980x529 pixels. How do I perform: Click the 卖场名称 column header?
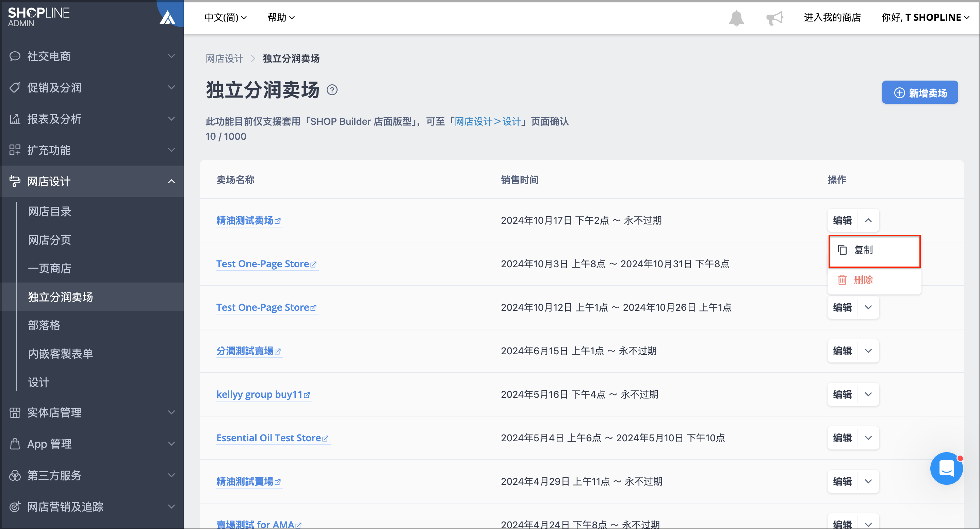pos(235,180)
